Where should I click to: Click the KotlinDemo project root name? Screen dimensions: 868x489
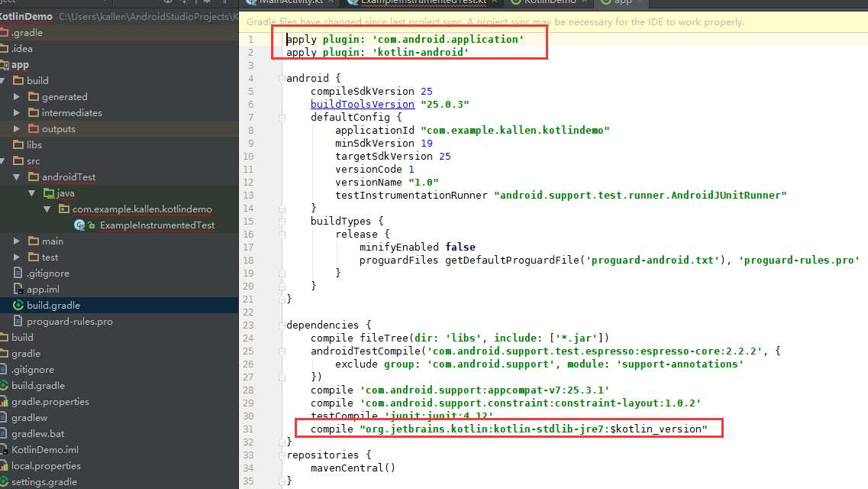pos(26,17)
